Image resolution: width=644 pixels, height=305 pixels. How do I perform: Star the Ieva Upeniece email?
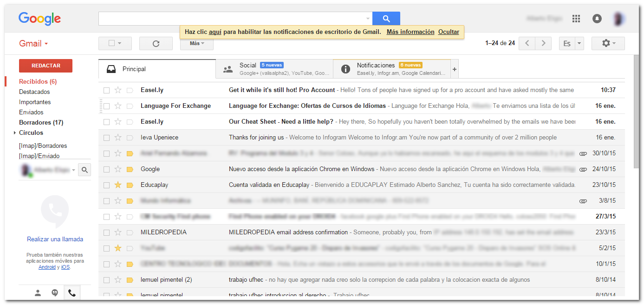pyautogui.click(x=118, y=138)
